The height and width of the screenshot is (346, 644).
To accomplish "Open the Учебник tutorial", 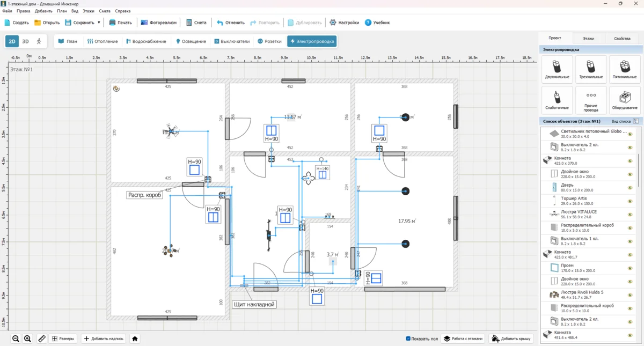I will click(x=377, y=23).
